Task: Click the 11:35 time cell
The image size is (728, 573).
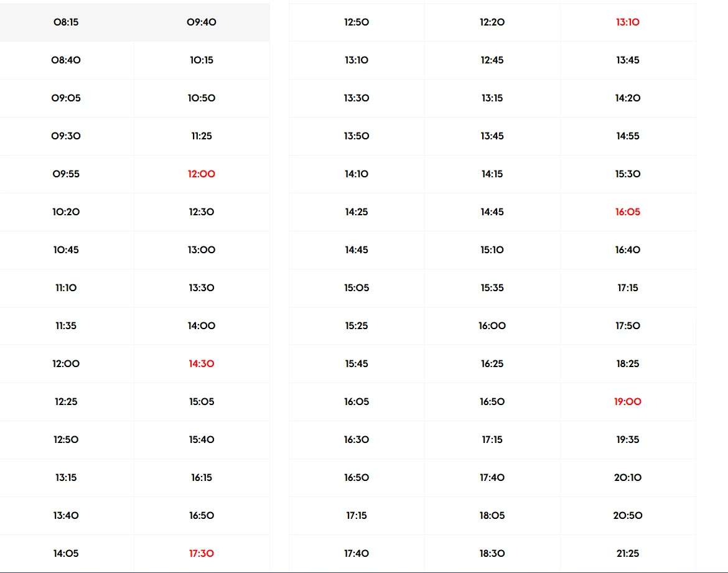Action: tap(66, 326)
